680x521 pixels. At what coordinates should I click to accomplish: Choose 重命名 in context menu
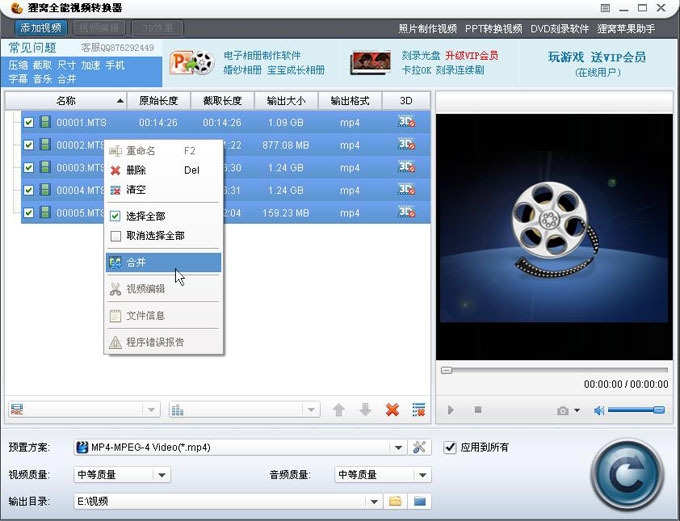click(163, 151)
